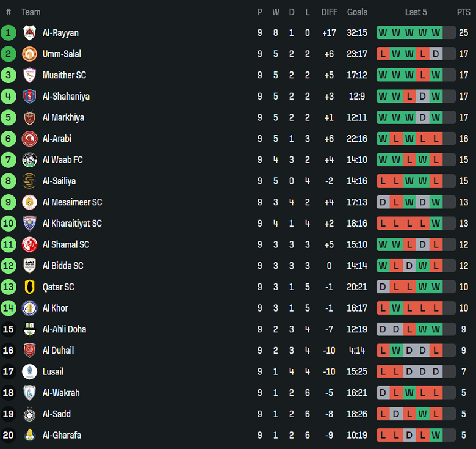Click the Al Khor blue round badge

tap(29, 308)
